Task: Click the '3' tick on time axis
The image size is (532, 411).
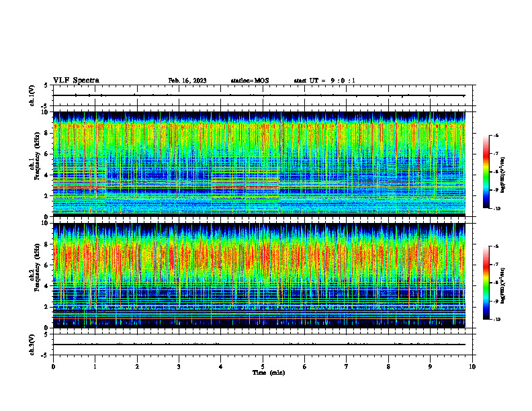Action: [x=179, y=367]
